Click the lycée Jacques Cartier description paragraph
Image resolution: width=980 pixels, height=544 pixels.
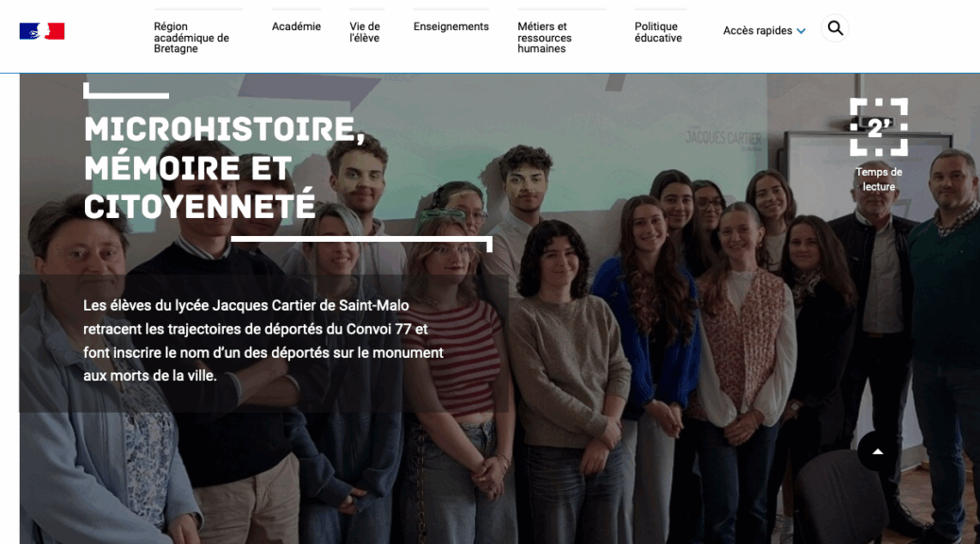(x=263, y=341)
